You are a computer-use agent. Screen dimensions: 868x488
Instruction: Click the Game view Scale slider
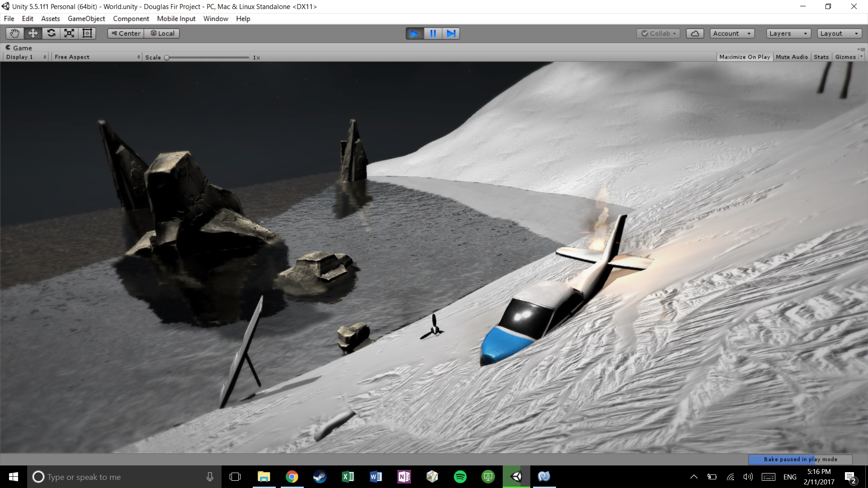(x=208, y=57)
